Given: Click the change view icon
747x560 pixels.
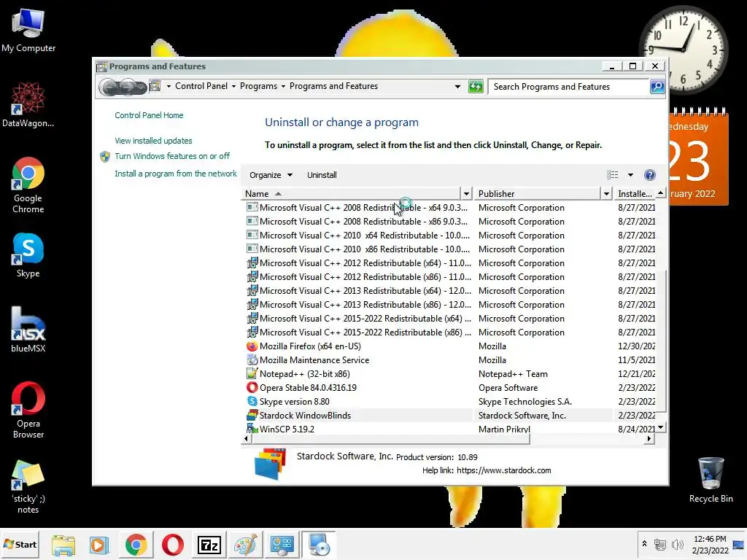Looking at the screenshot, I should [613, 175].
